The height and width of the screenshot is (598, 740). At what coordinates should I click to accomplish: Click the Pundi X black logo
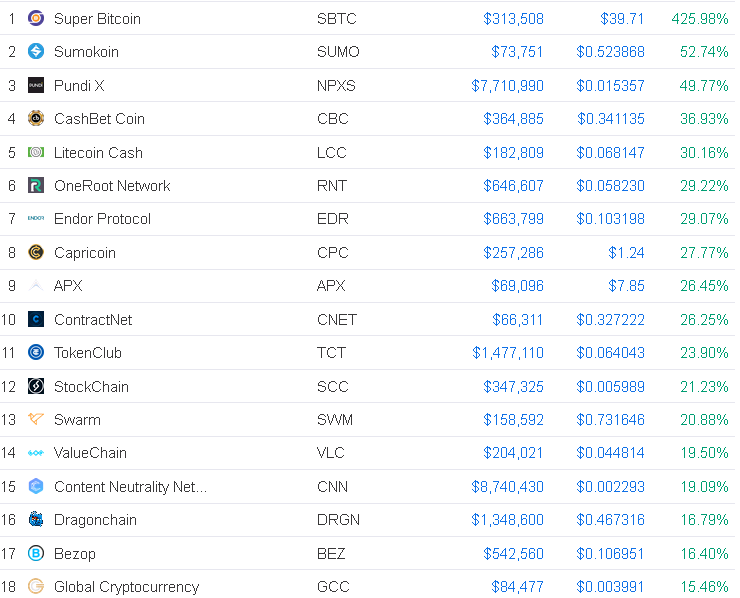[x=36, y=85]
